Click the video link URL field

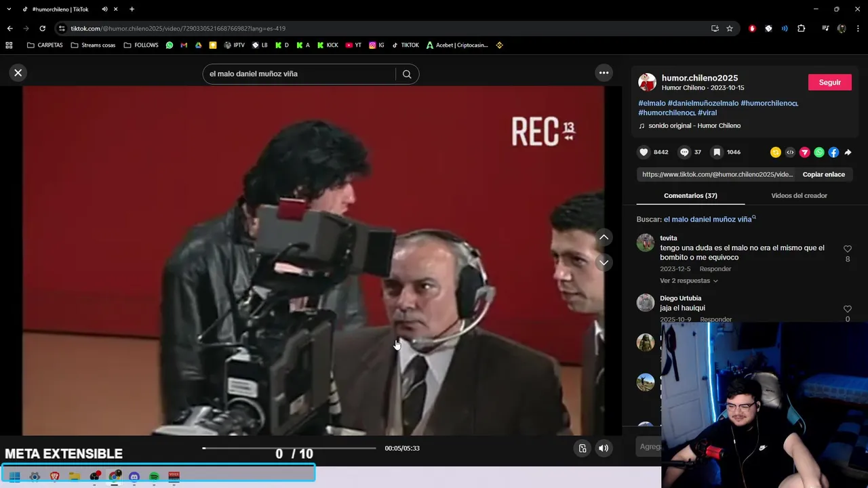717,174
